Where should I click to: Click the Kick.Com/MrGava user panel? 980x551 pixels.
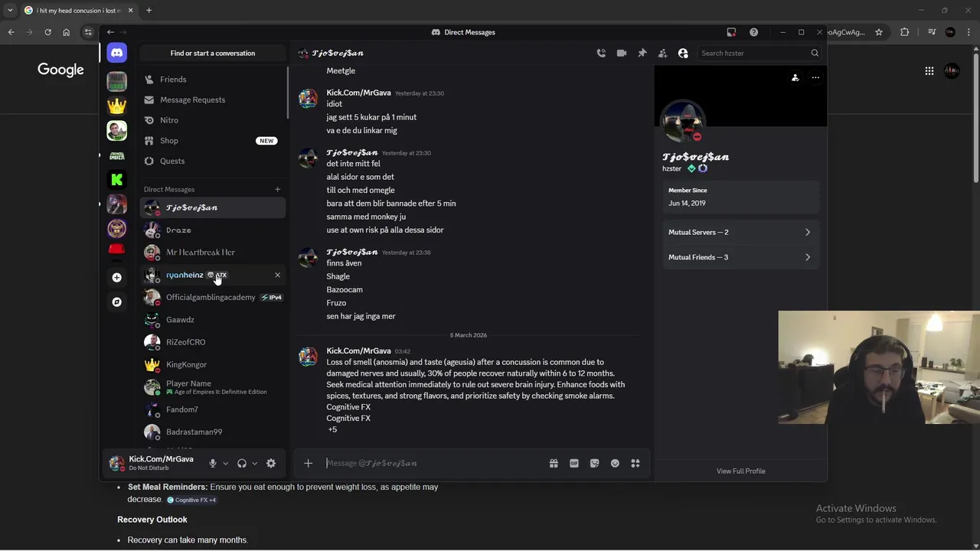(x=153, y=463)
